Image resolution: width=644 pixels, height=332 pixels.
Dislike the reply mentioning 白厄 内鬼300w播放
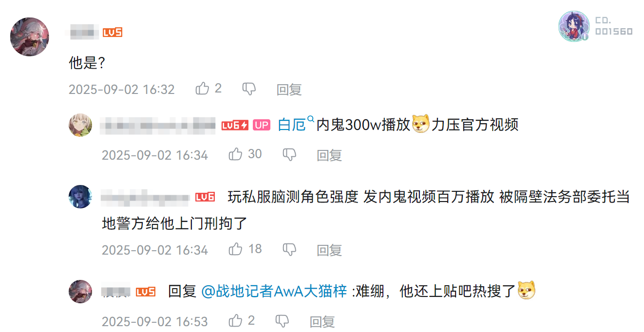[289, 155]
